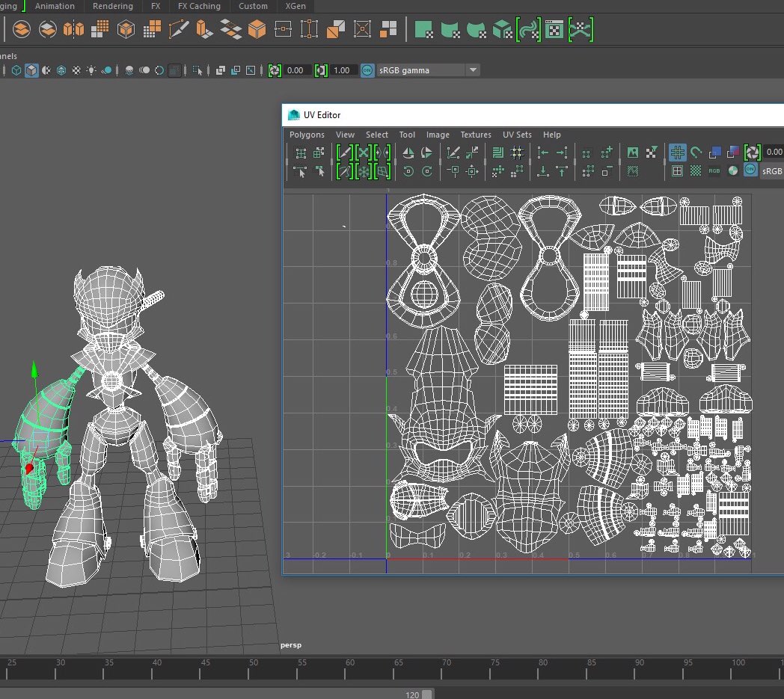Click the Extrude shelf icon
The width and height of the screenshot is (784, 699).
[x=204, y=29]
